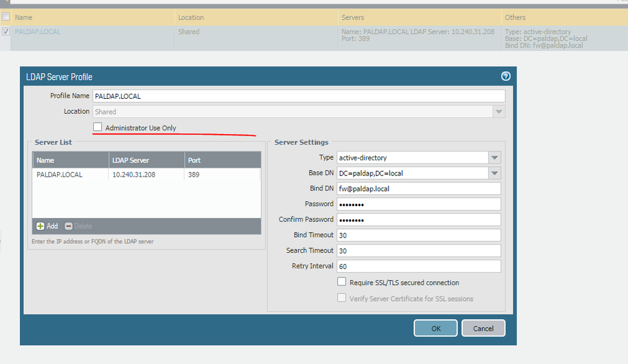
Task: Expand the Base DN dropdown
Action: 495,173
